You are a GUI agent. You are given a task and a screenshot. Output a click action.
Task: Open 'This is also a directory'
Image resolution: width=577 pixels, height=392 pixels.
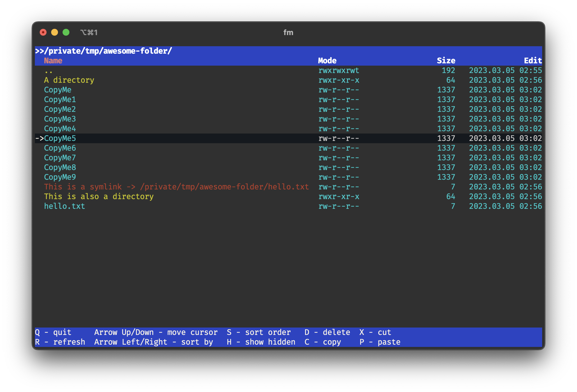coord(99,196)
